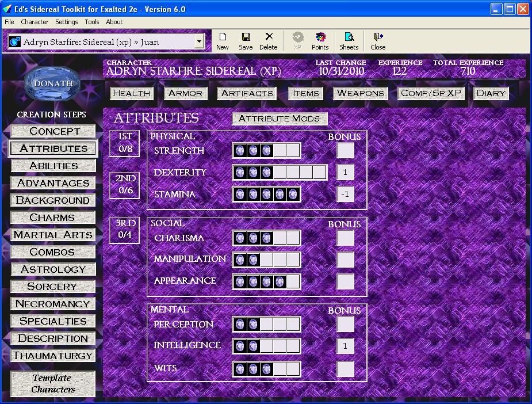
Task: Go to the Advantages creation step
Action: (53, 183)
